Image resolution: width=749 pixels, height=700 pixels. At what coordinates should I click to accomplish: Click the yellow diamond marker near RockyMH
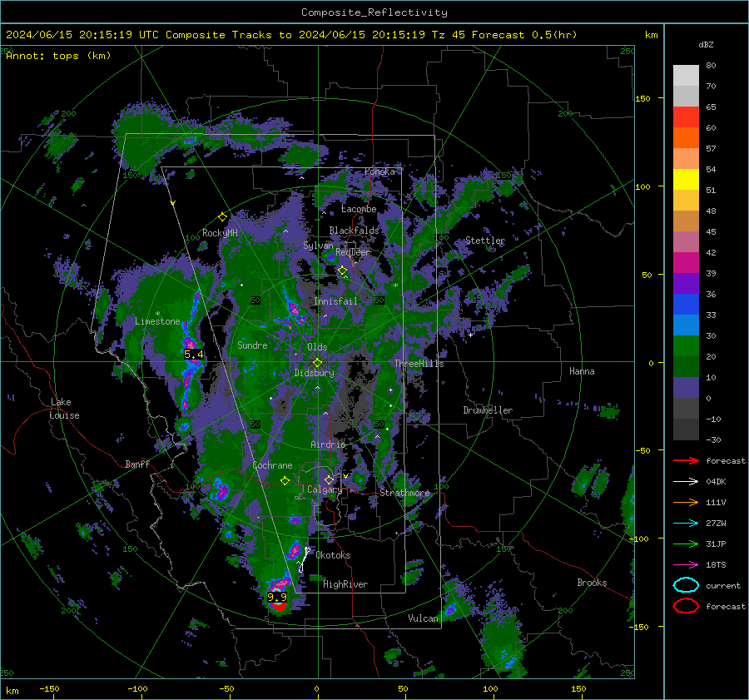coord(222,217)
